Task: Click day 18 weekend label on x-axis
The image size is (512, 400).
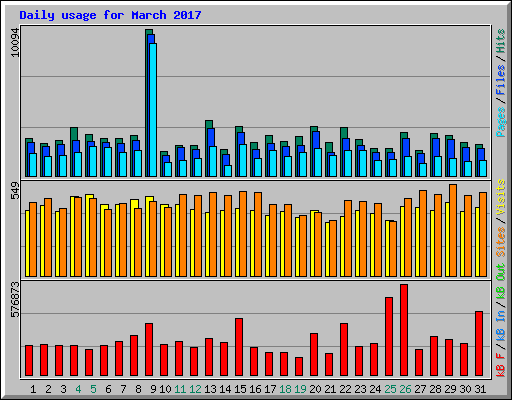Action: click(285, 389)
